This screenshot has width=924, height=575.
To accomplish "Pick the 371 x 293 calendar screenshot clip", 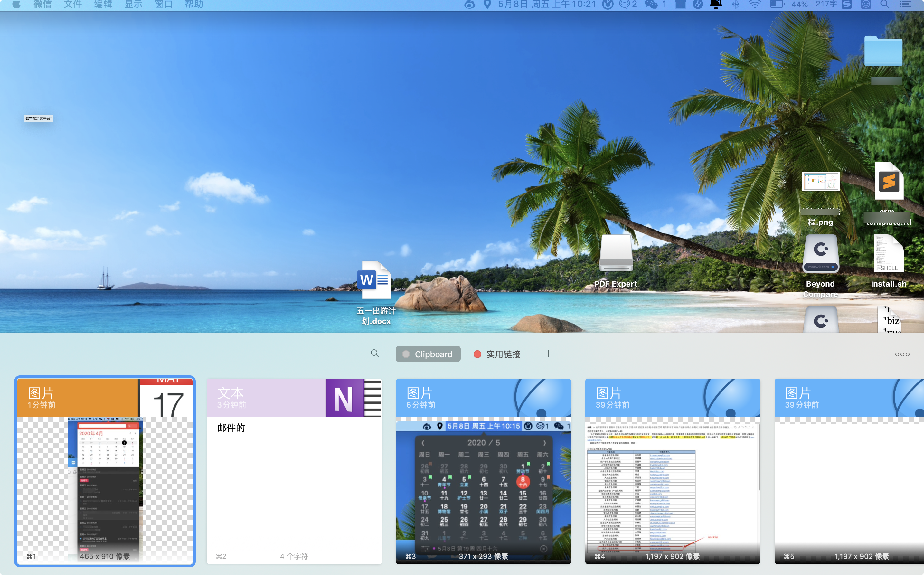I will 483,471.
